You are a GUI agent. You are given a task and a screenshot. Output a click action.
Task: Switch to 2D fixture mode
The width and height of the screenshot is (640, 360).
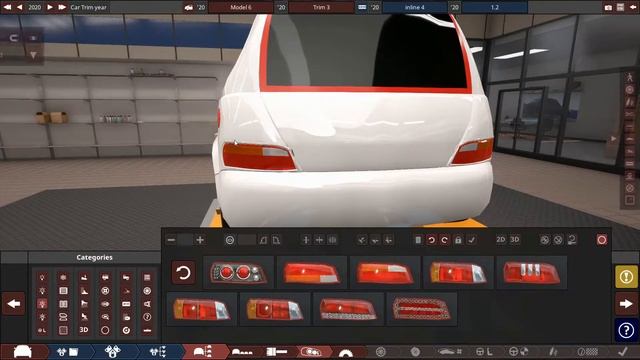click(x=501, y=240)
